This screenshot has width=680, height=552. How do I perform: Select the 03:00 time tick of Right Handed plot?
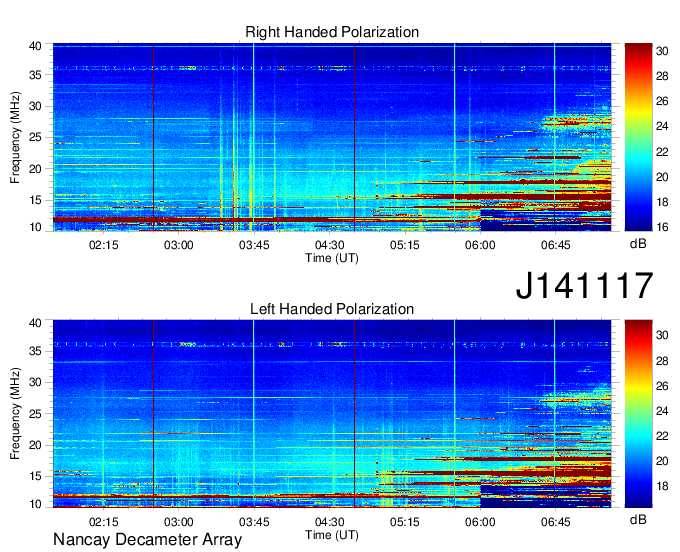point(179,245)
